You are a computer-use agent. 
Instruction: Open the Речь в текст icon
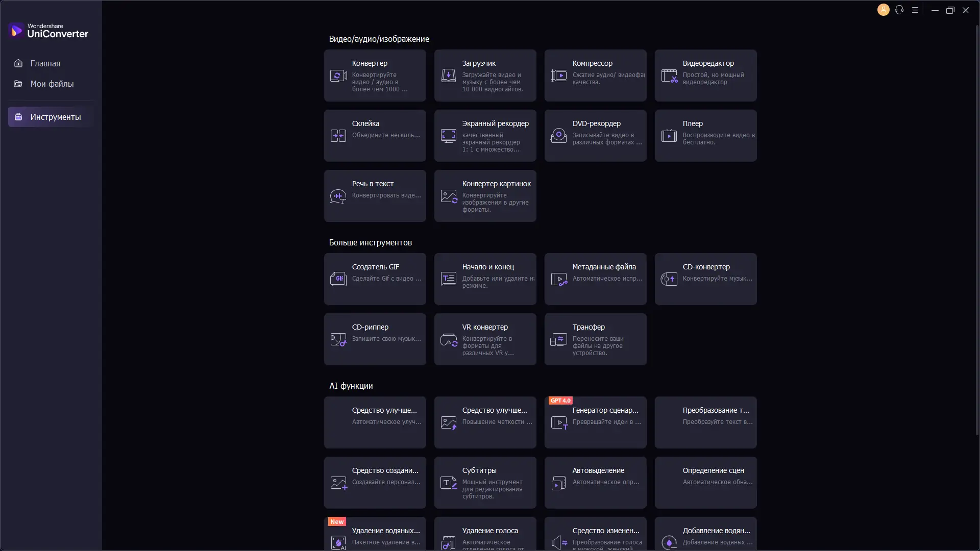tap(338, 196)
